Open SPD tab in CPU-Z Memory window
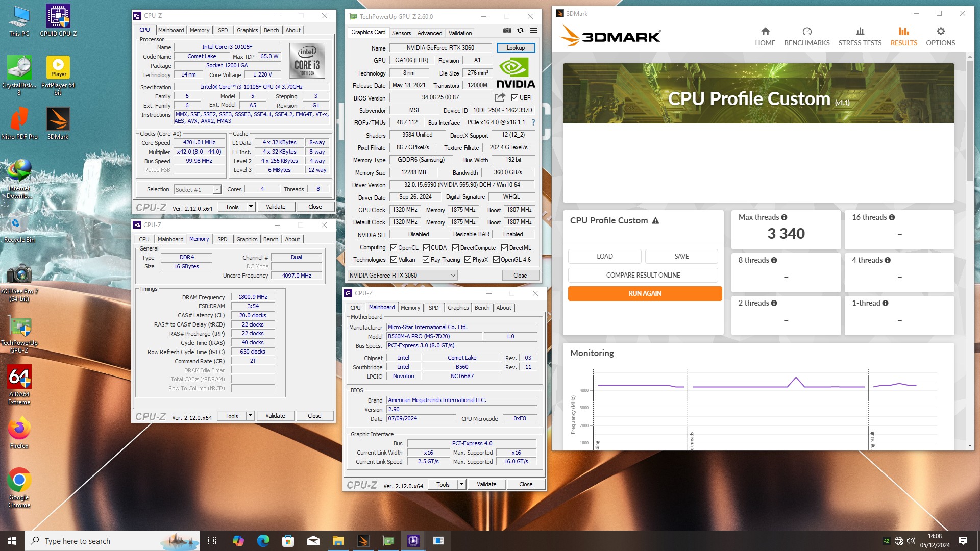980x551 pixels. (223, 239)
